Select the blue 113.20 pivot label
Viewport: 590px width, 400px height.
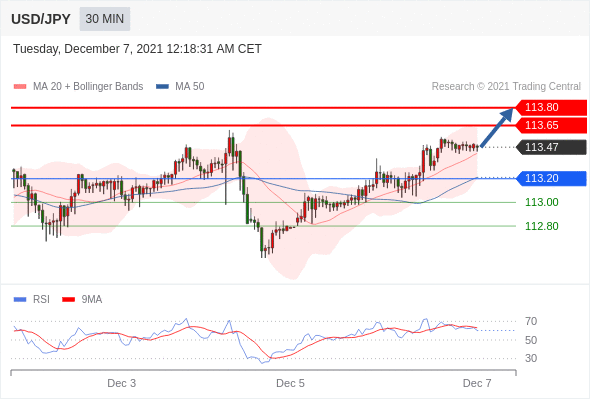tap(551, 178)
